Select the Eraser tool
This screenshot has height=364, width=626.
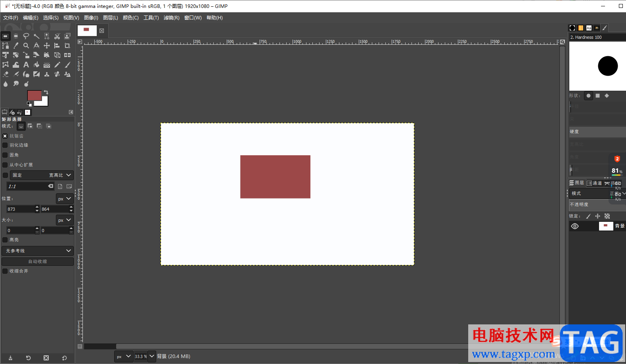pos(6,74)
